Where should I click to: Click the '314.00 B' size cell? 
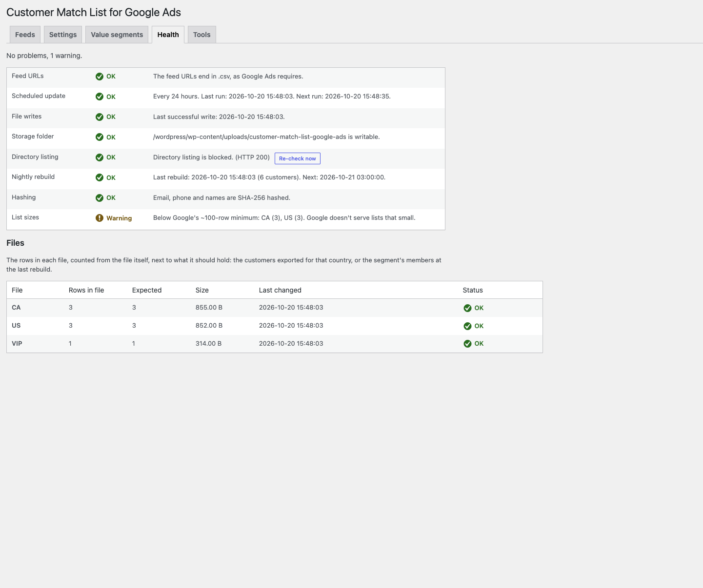(x=208, y=344)
